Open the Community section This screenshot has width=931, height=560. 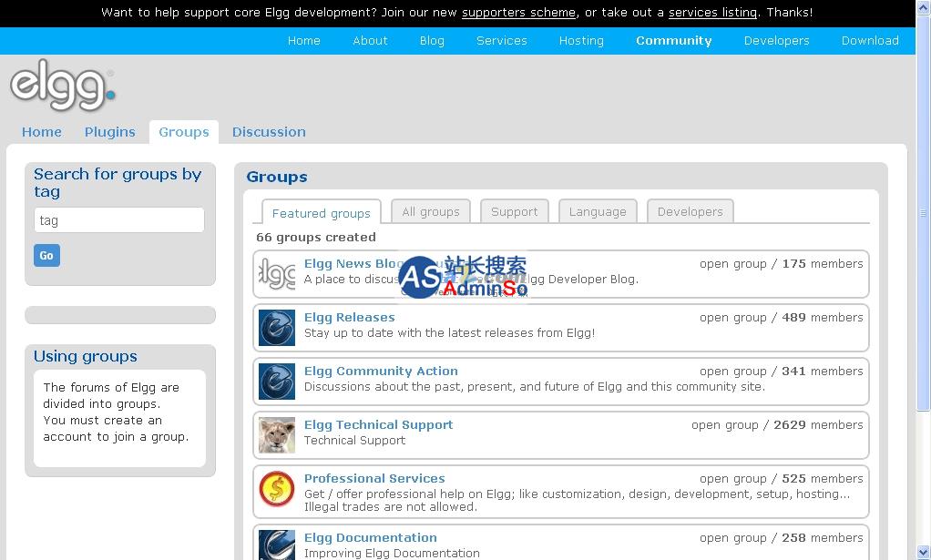coord(674,40)
